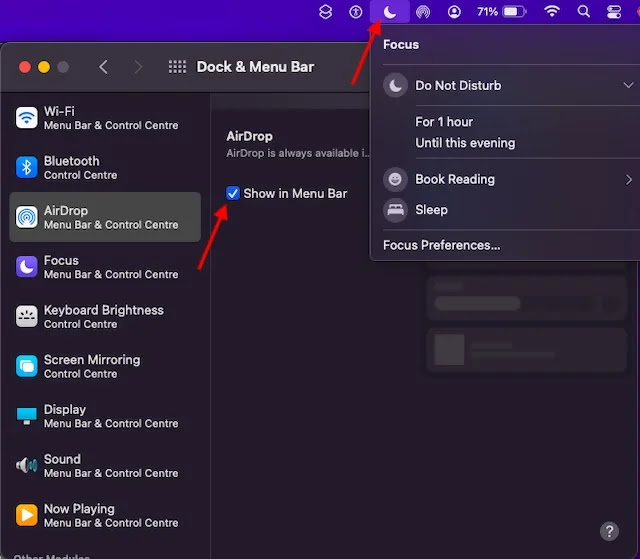Viewport: 640px width, 559px height.
Task: Click the AirDrop heading text
Action: [x=249, y=136]
